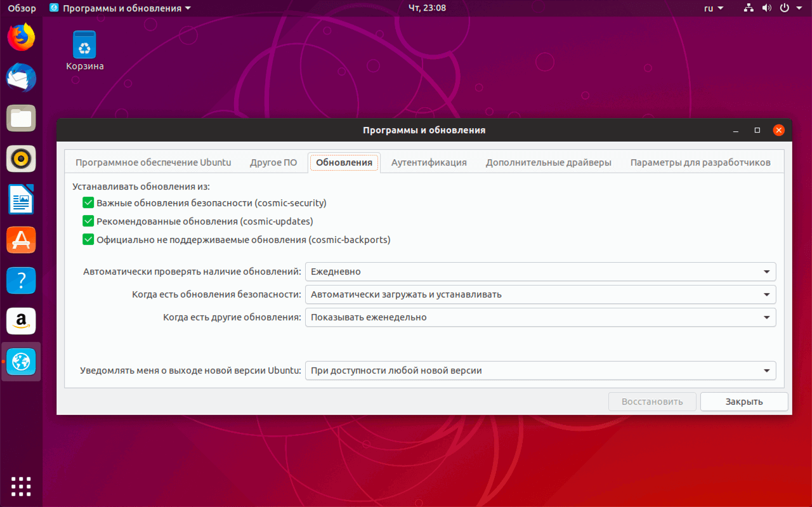
Task: Open the network status icon in top bar
Action: (x=749, y=8)
